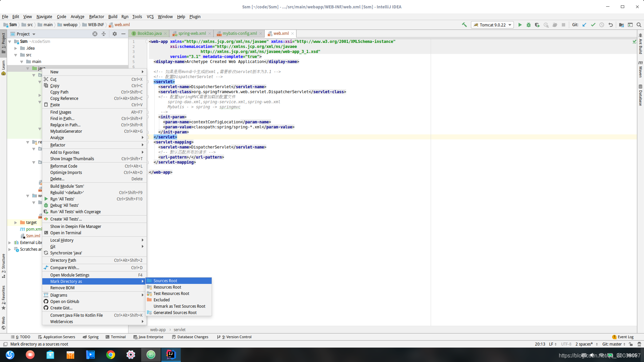Collapse the Ssm root tree node
Screen dimensions: 644x362
click(x=10, y=42)
